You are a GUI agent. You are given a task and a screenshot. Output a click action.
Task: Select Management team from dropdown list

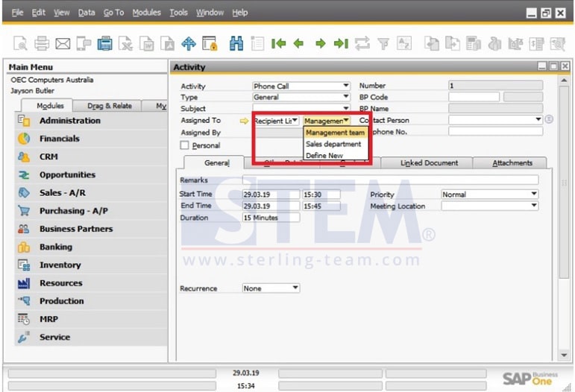335,133
